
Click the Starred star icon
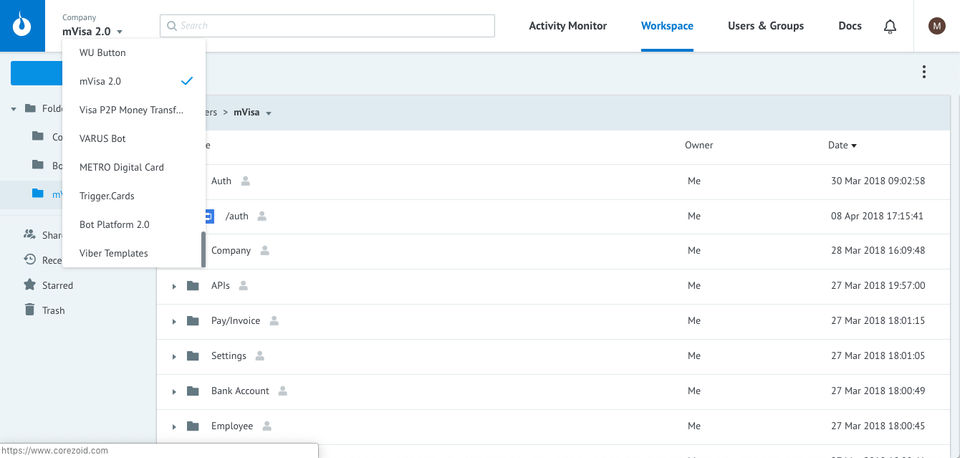click(30, 285)
